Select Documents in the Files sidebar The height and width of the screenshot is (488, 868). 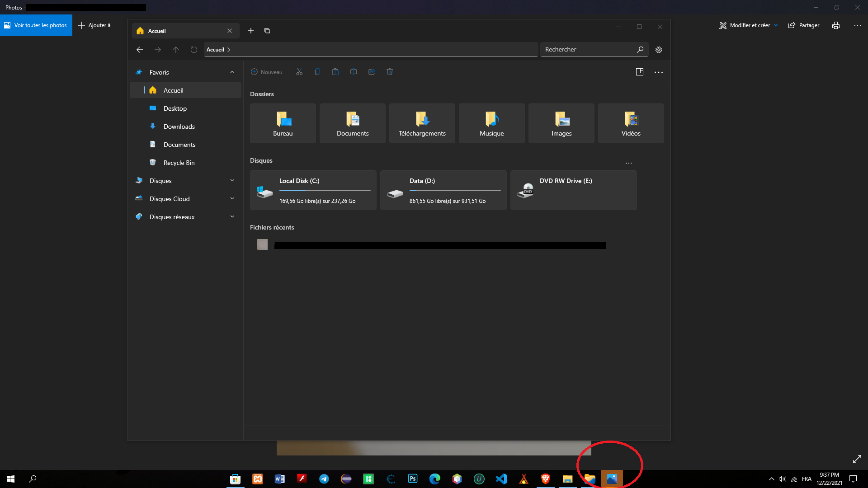185,145
